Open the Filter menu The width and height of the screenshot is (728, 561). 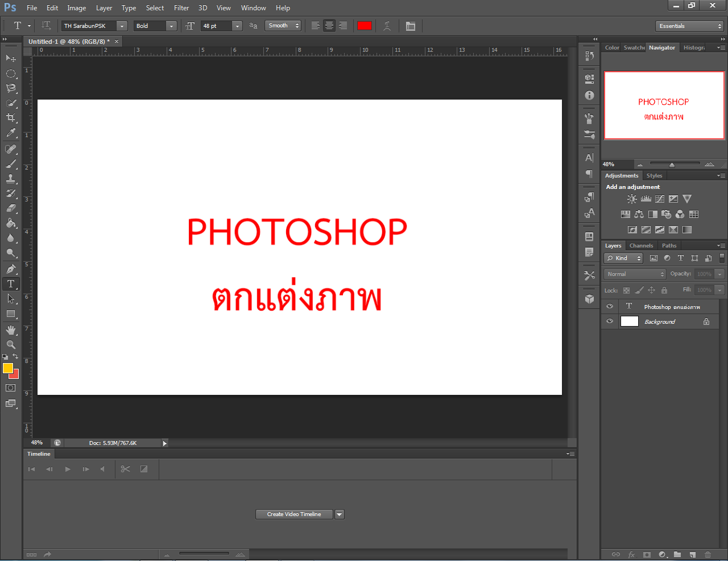[x=181, y=8]
